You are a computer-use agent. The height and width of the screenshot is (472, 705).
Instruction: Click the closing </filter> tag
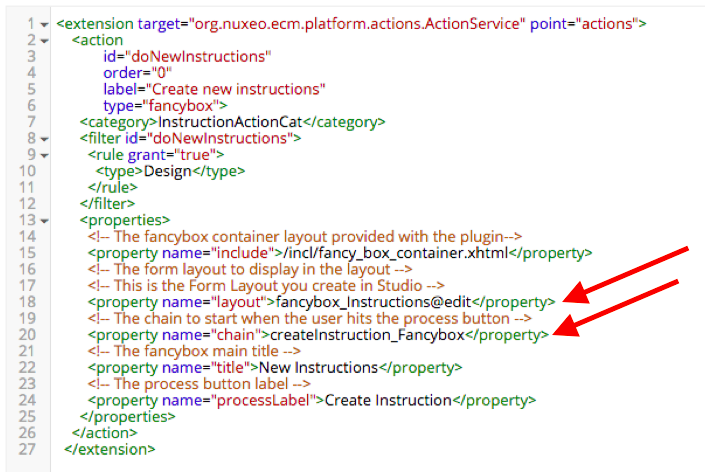click(107, 204)
